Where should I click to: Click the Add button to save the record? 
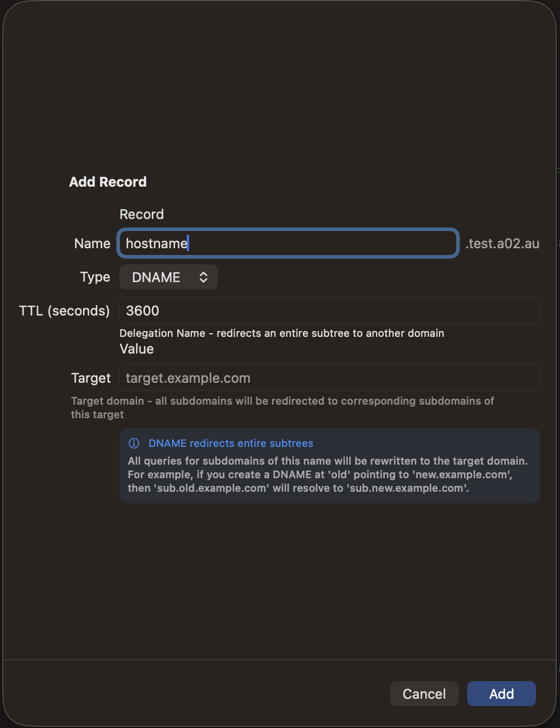coord(501,694)
